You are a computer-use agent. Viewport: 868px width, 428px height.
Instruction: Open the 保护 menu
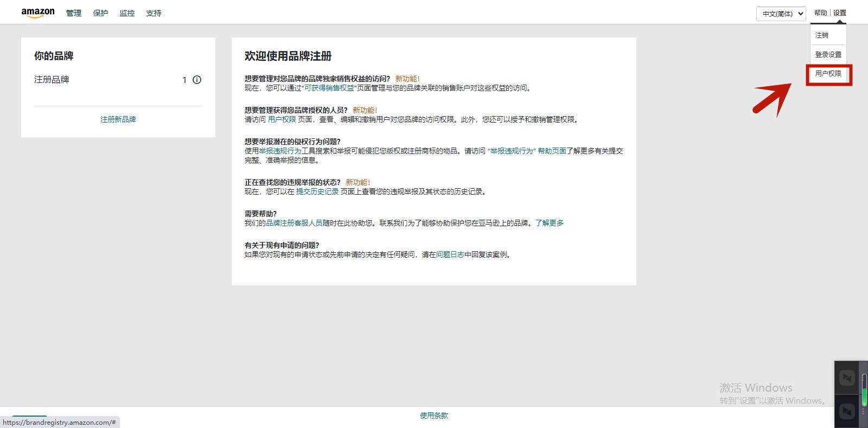(x=100, y=13)
